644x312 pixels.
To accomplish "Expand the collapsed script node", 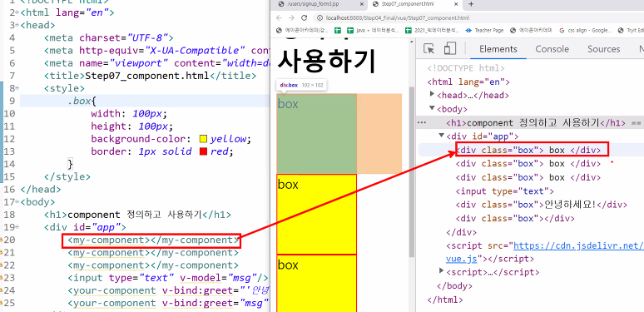I will [442, 270].
